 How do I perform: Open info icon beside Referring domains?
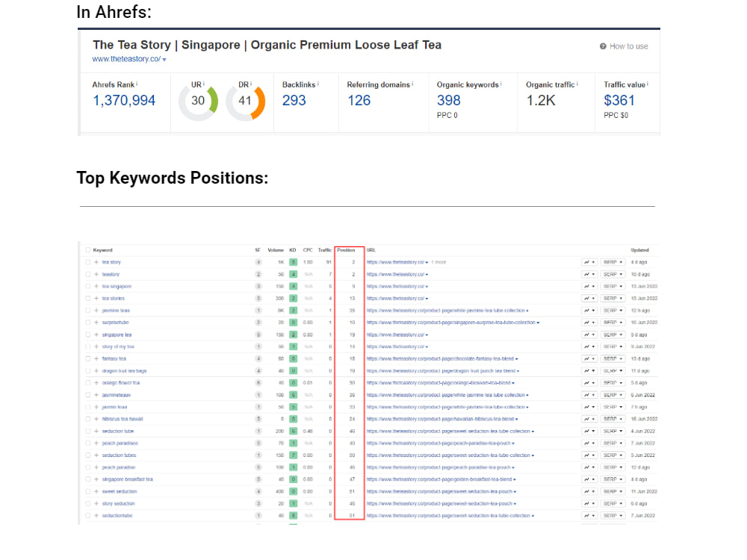coord(412,84)
